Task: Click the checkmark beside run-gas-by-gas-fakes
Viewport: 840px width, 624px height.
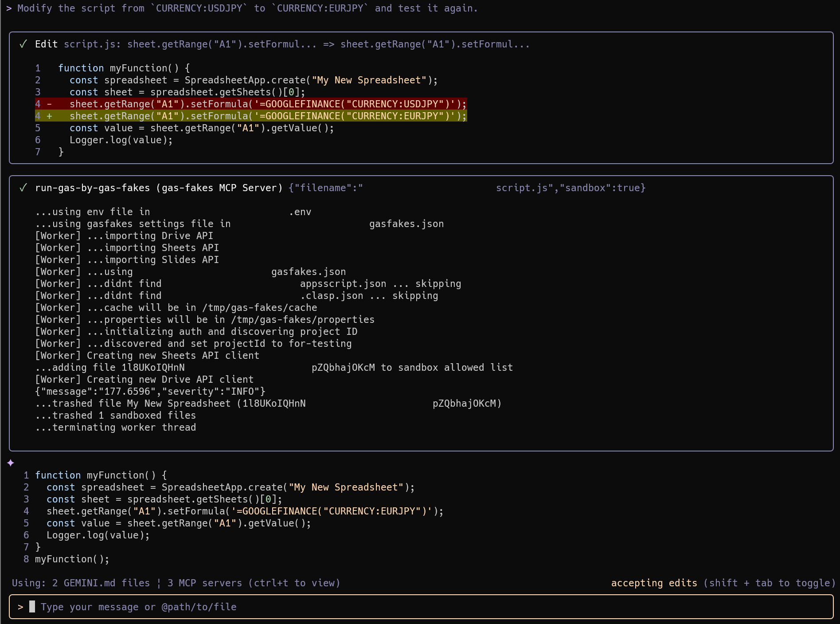Action: coord(23,188)
